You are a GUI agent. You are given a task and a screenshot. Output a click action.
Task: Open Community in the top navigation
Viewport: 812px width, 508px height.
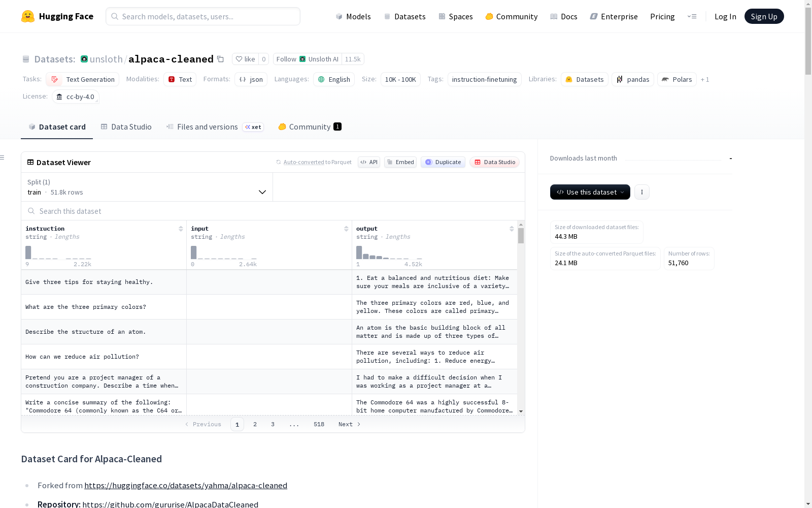512,16
